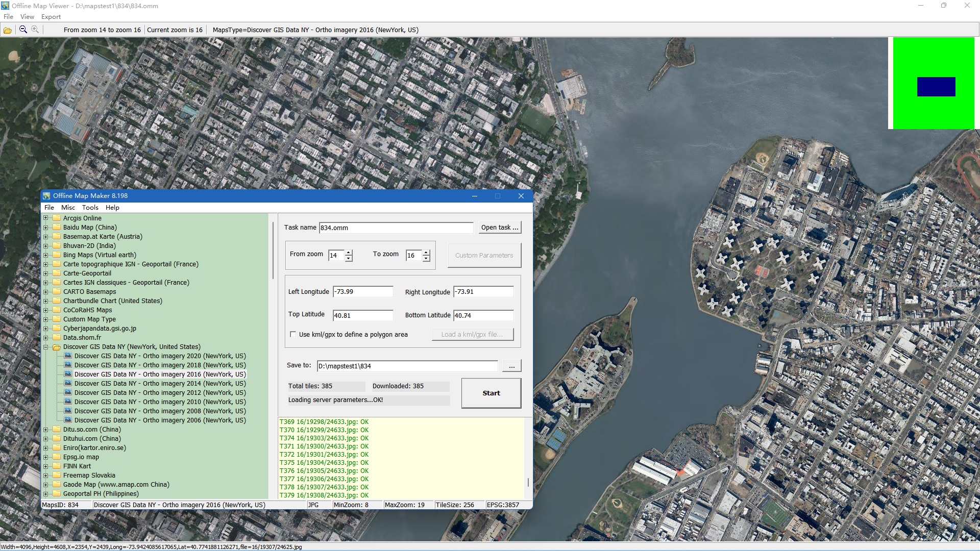This screenshot has height=551, width=980.
Task: Select Ortho imagery 2016 tree item
Action: point(160,374)
